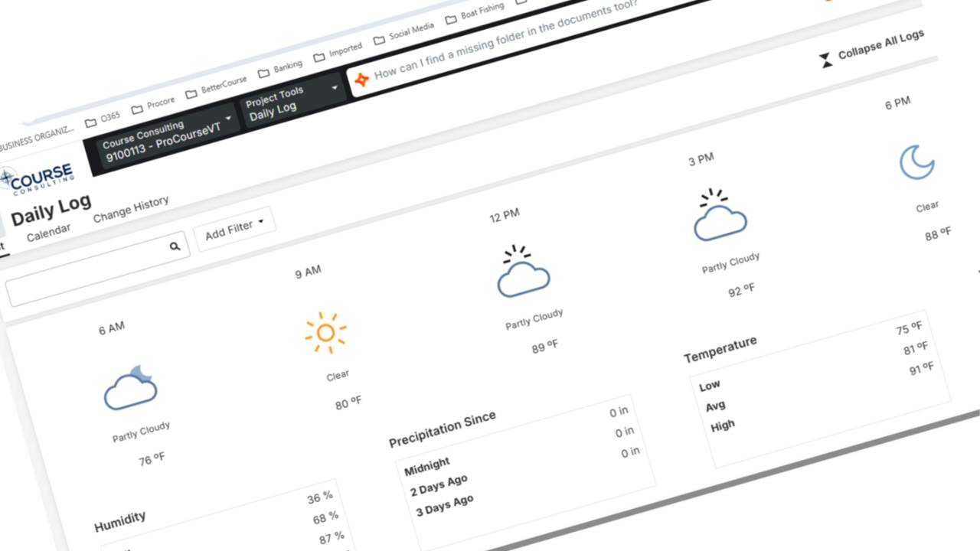Click the Temperature section heading

[x=720, y=350]
